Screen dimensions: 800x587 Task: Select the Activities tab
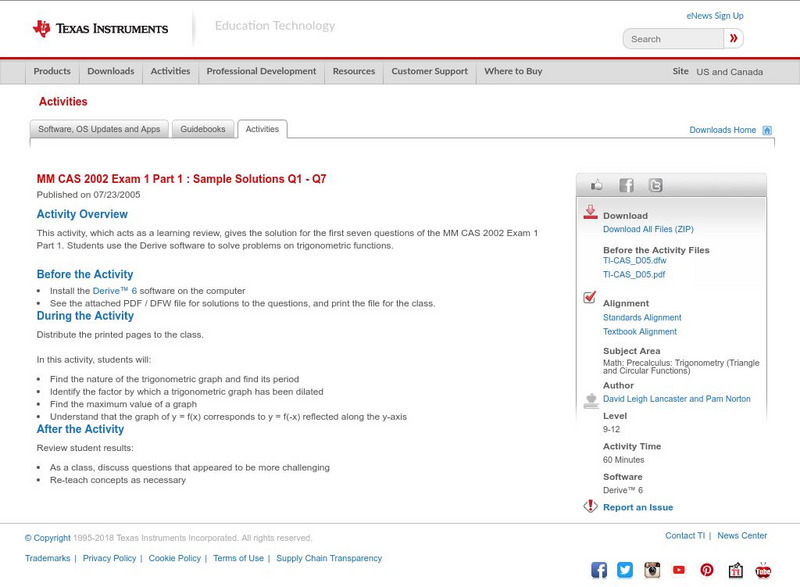pyautogui.click(x=262, y=129)
